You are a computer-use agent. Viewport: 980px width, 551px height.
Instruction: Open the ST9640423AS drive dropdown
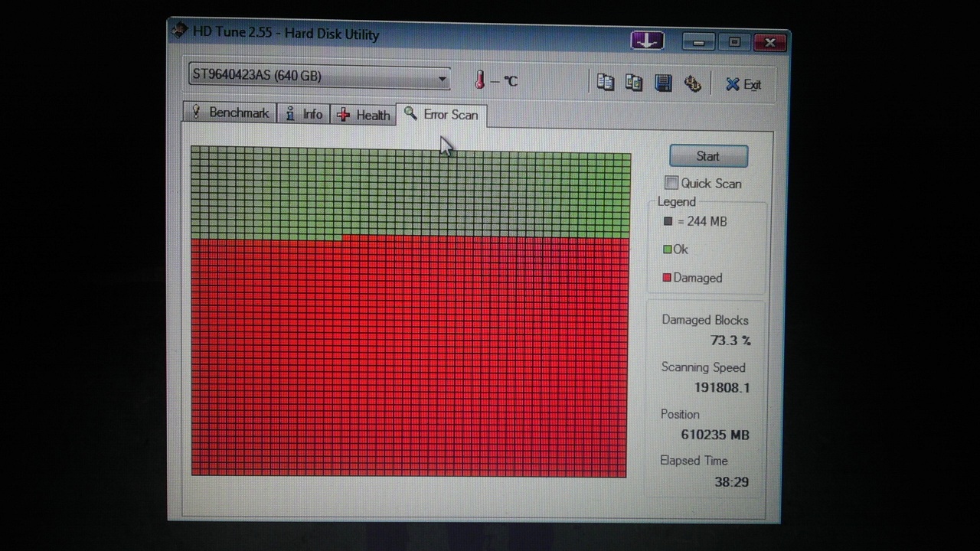[318, 77]
